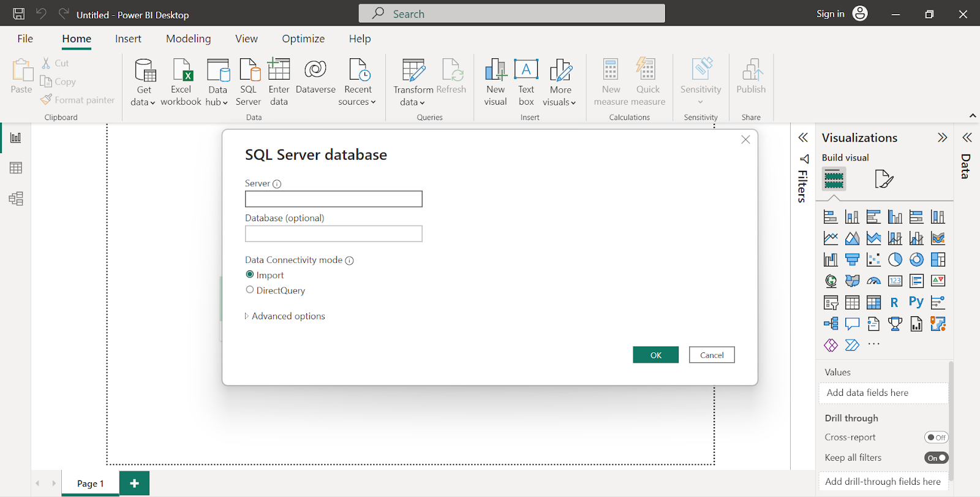This screenshot has height=497, width=980.
Task: Open More visuals dropdown
Action: click(560, 82)
